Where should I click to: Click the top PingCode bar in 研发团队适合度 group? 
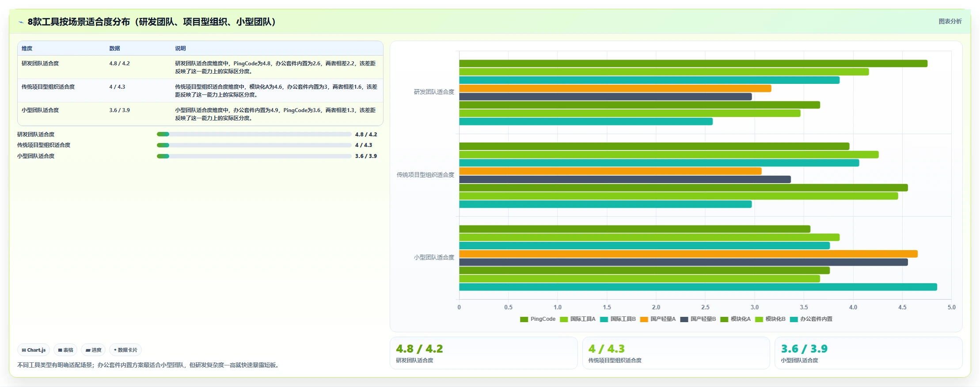point(693,64)
